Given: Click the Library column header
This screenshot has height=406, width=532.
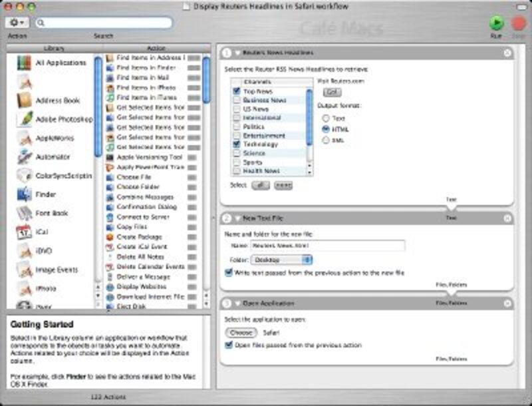Looking at the screenshot, I should [x=55, y=48].
